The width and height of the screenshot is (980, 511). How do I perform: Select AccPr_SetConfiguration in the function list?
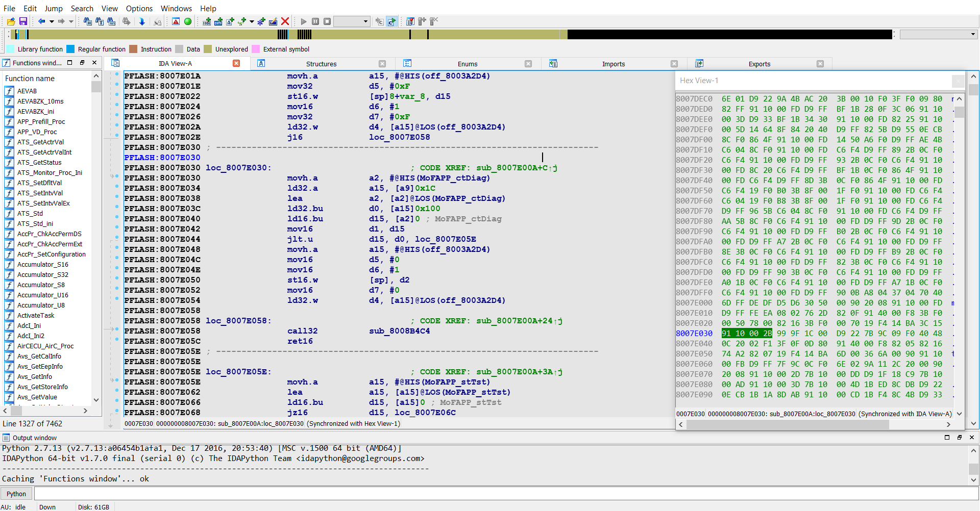click(x=51, y=254)
